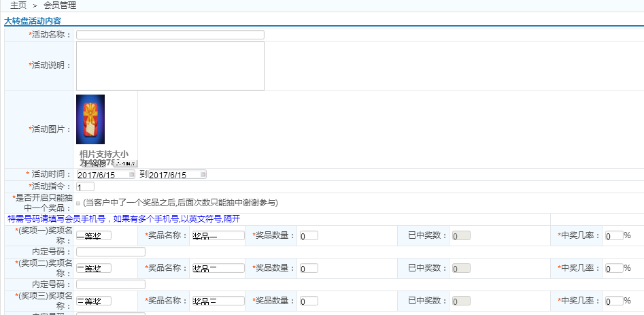Click into the 活动说明 text area

pyautogui.click(x=170, y=66)
